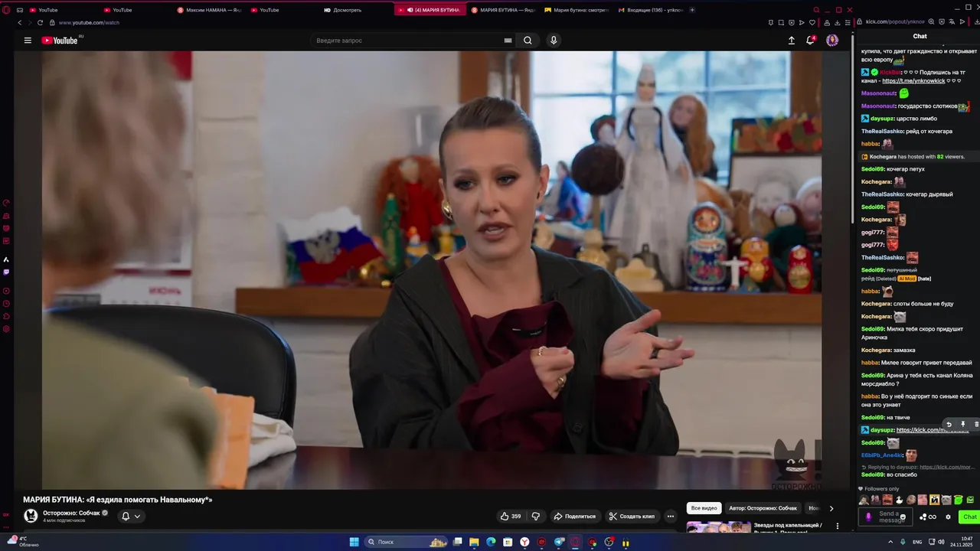This screenshot has height=551, width=980.
Task: Click the YouTube search magnifier button
Action: [528, 41]
